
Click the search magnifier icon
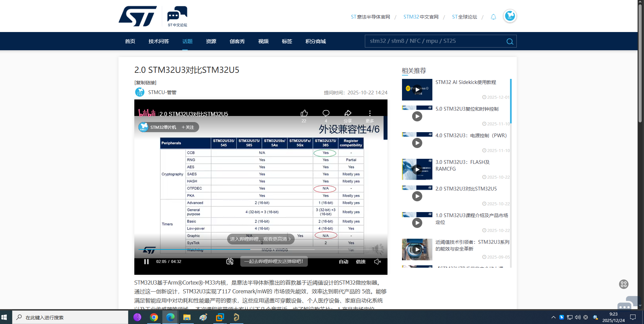[x=510, y=41]
